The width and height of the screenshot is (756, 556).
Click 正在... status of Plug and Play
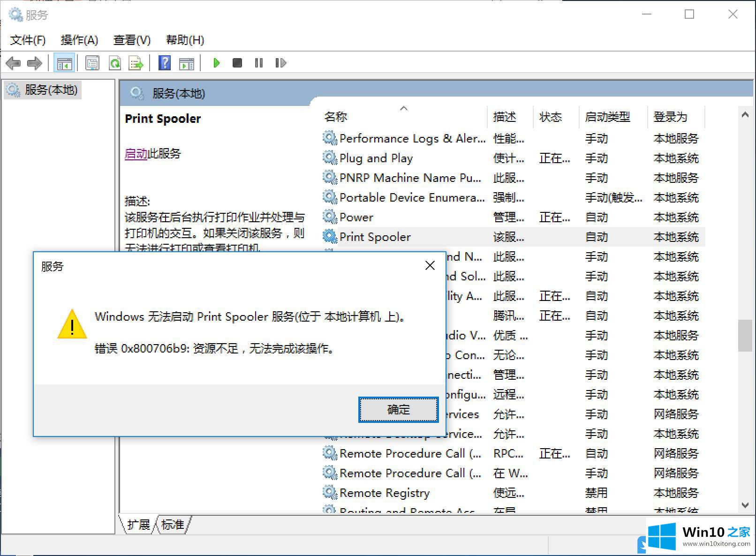coord(554,158)
